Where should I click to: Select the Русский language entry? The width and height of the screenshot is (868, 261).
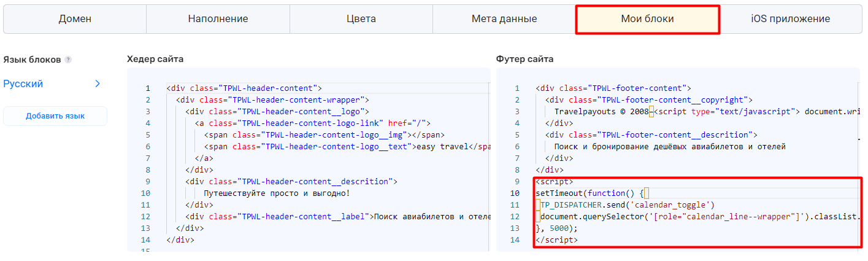point(23,84)
